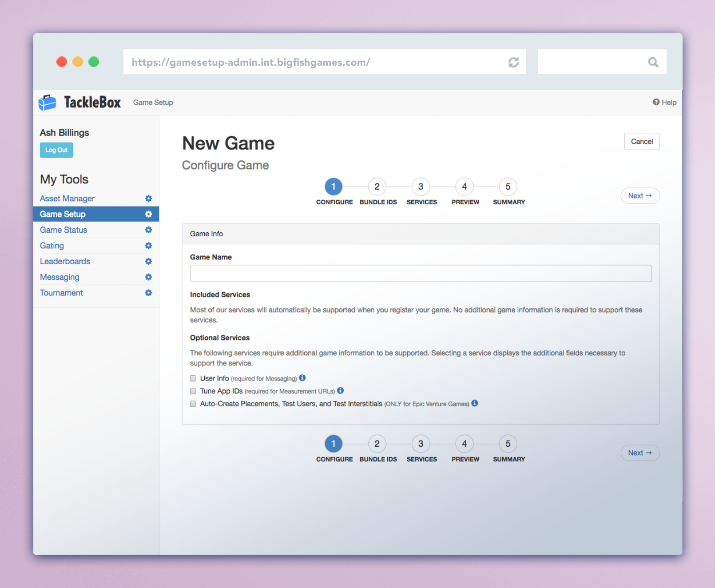Click the browser search magnifier icon
Screen dimensions: 715x588
click(653, 62)
